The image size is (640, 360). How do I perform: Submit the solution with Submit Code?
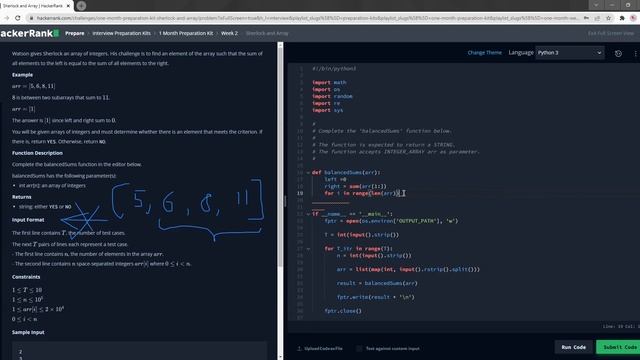pos(618,347)
